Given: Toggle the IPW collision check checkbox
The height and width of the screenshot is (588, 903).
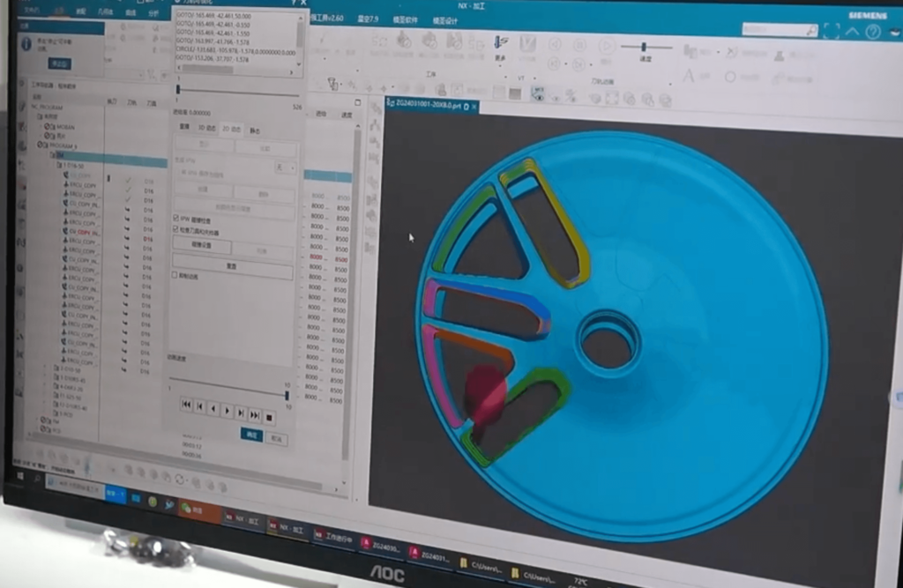Looking at the screenshot, I should (x=175, y=218).
